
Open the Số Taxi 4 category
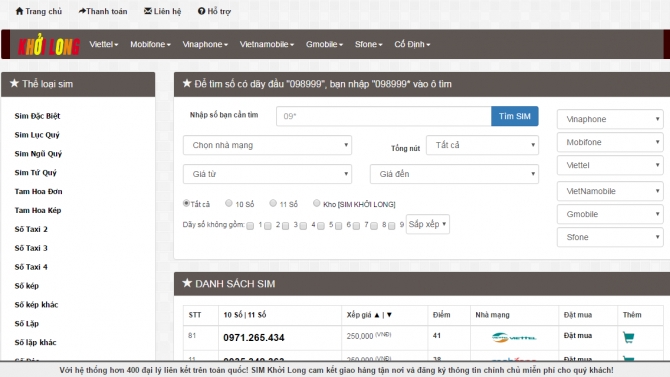click(31, 267)
